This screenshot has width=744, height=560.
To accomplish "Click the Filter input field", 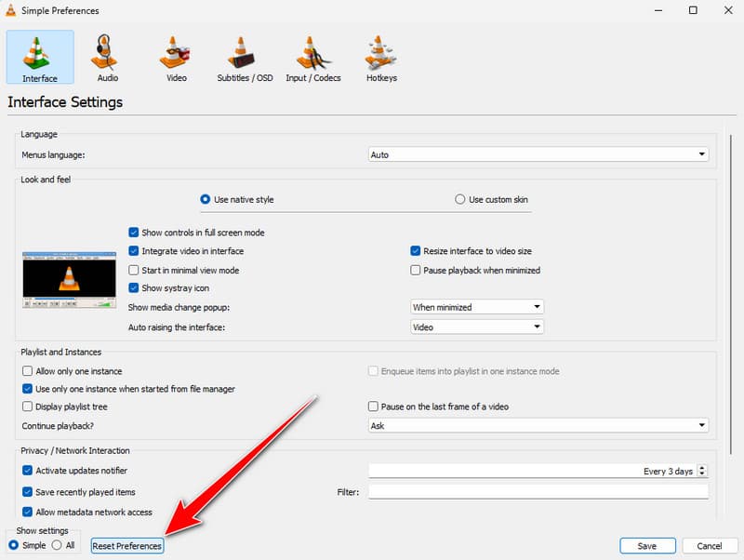I will pyautogui.click(x=538, y=492).
